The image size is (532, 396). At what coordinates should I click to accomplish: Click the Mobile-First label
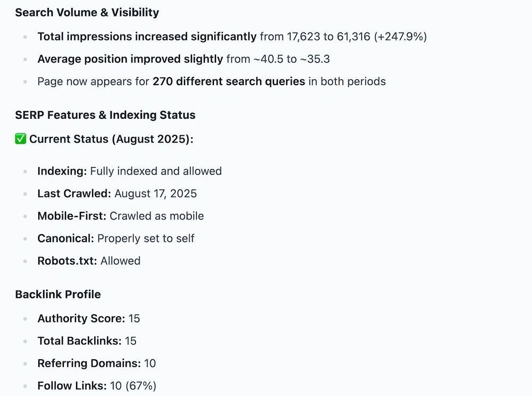point(72,216)
